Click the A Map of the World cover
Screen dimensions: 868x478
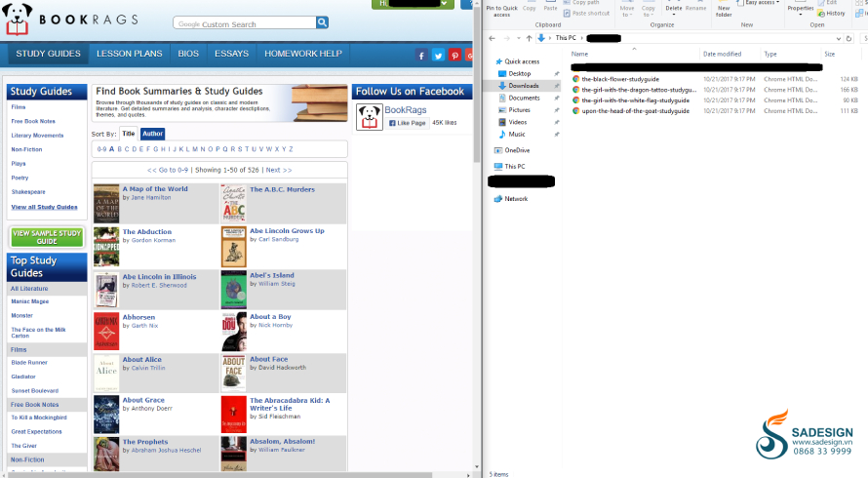pyautogui.click(x=106, y=204)
